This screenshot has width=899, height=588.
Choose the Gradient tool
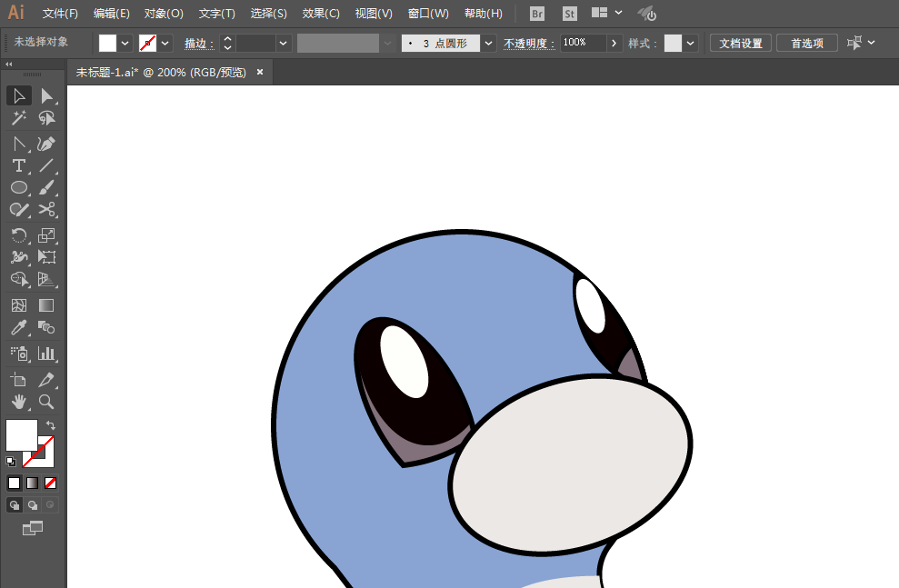pyautogui.click(x=46, y=305)
